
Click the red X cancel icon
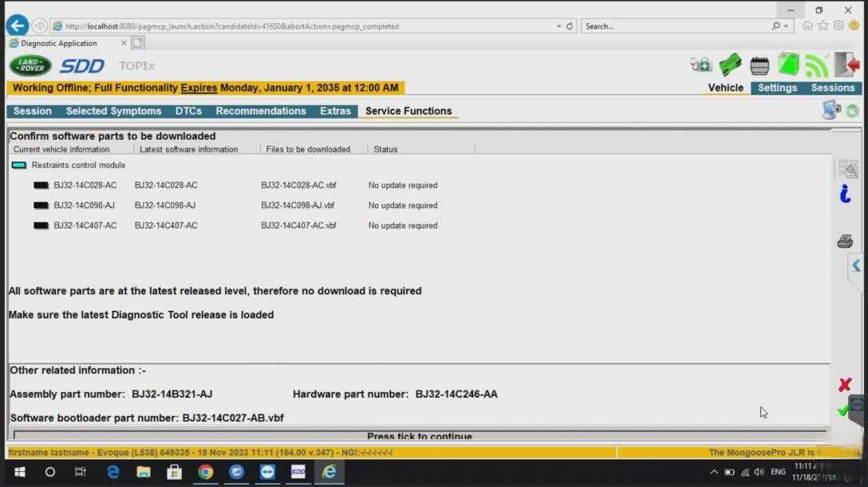click(845, 384)
